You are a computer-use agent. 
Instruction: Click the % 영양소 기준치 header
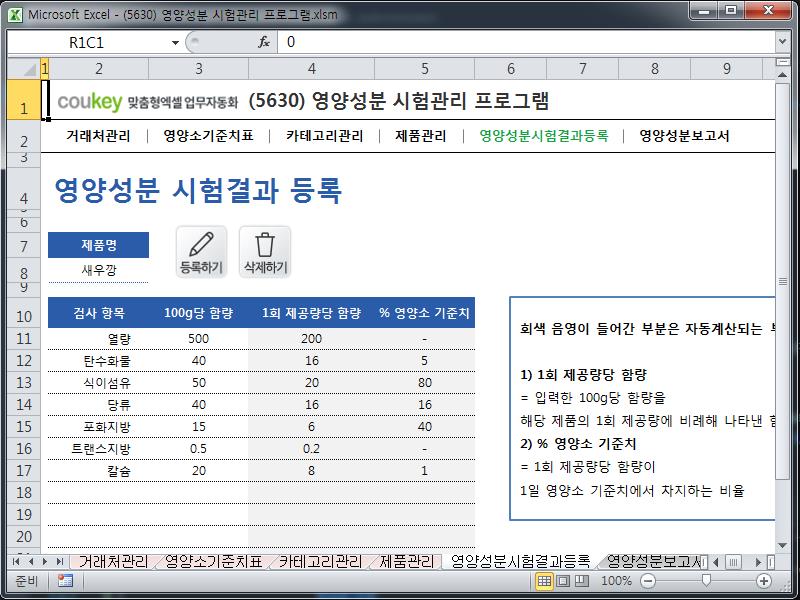[424, 313]
